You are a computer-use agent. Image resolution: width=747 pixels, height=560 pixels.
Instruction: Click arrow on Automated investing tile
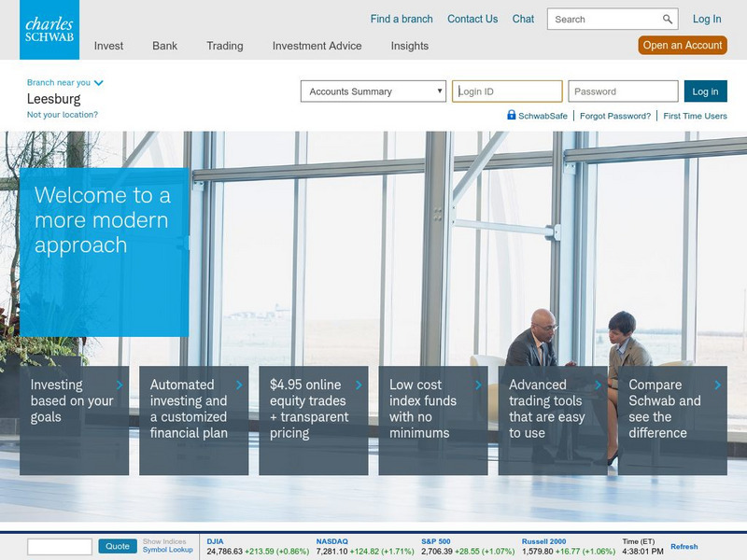coord(239,385)
